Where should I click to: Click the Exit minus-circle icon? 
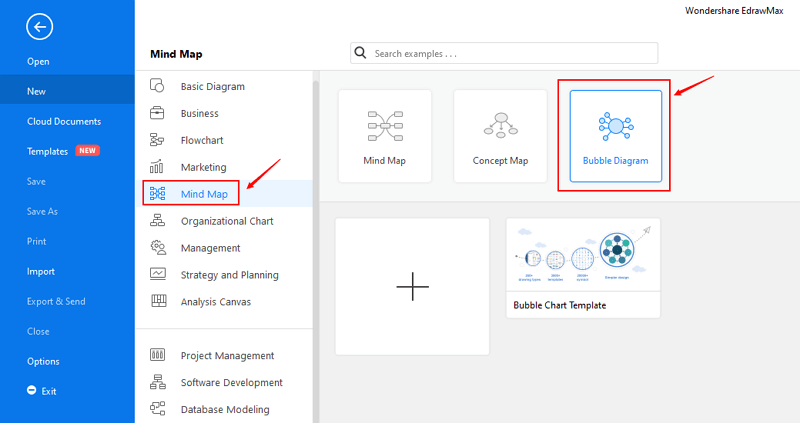tap(32, 390)
